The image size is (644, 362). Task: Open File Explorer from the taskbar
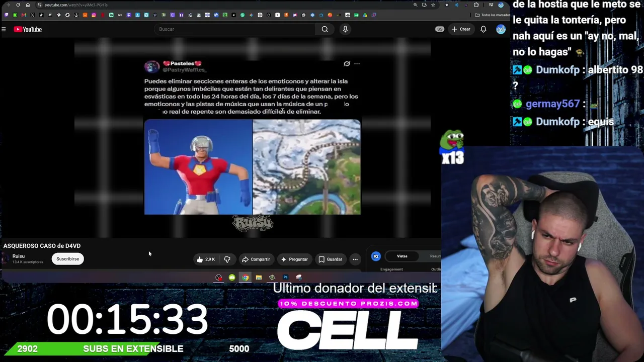point(259,278)
